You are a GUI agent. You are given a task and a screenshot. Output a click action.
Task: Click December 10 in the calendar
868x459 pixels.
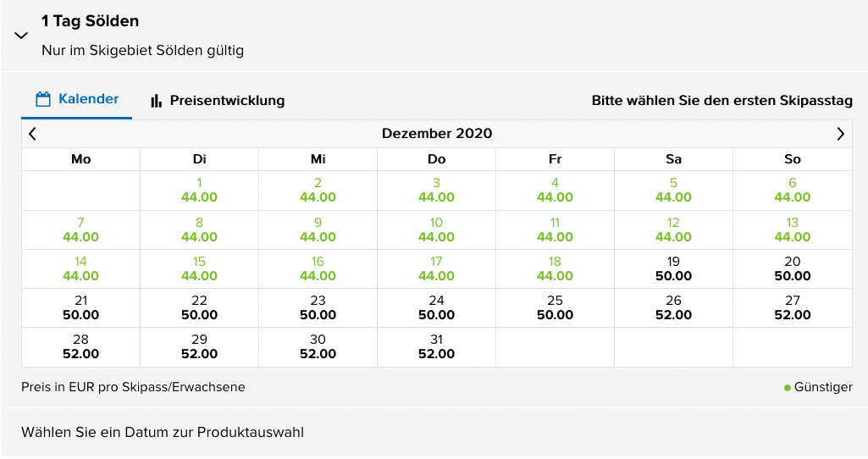[x=437, y=229]
